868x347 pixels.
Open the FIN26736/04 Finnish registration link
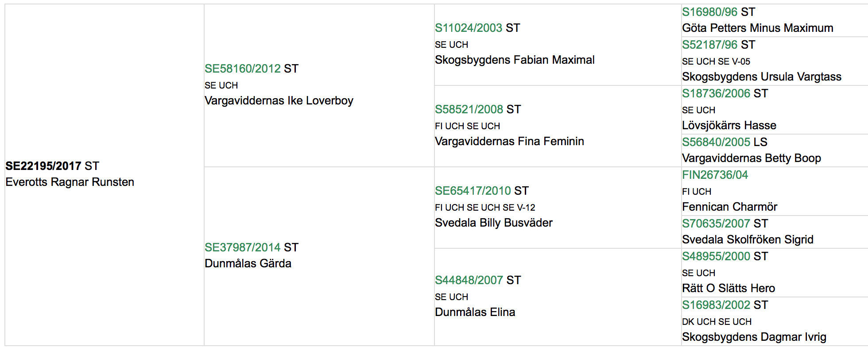point(715,175)
